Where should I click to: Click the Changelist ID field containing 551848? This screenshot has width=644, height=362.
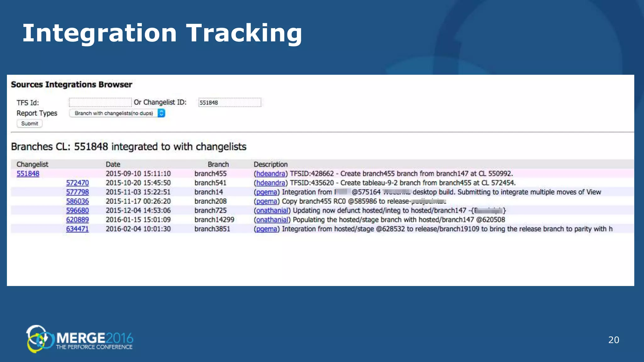230,102
